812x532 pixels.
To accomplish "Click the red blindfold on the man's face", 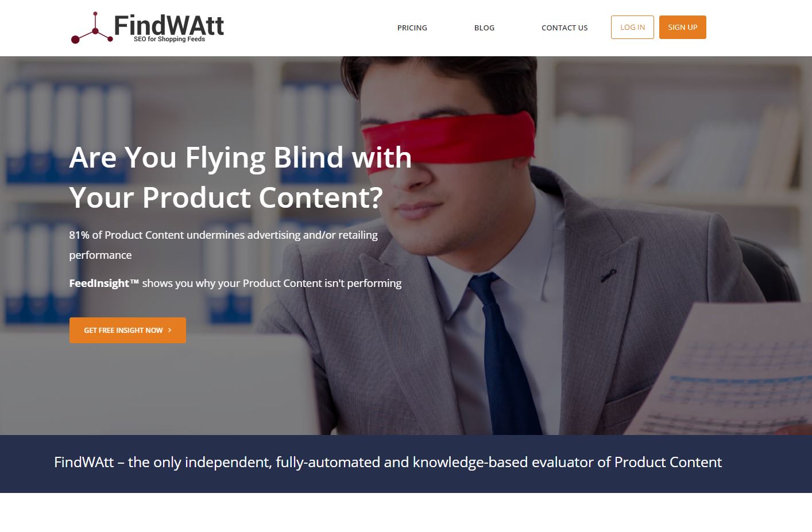I will 448,141.
